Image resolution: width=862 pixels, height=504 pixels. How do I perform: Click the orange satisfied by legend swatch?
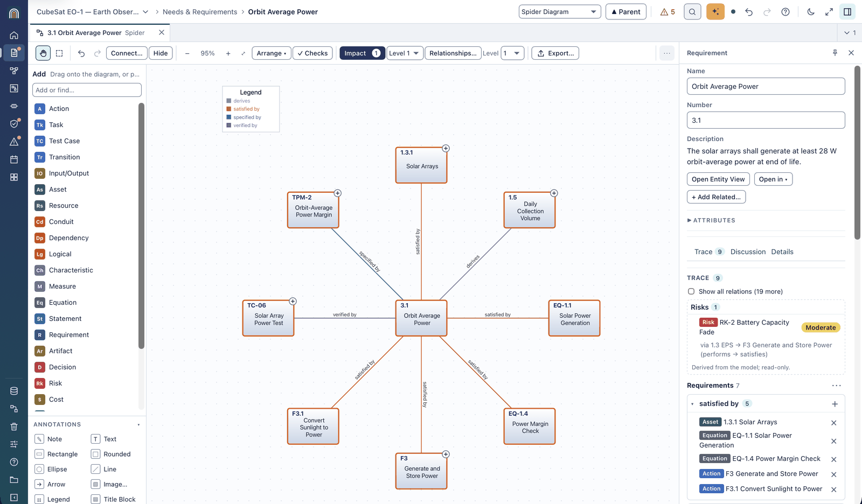click(x=229, y=109)
